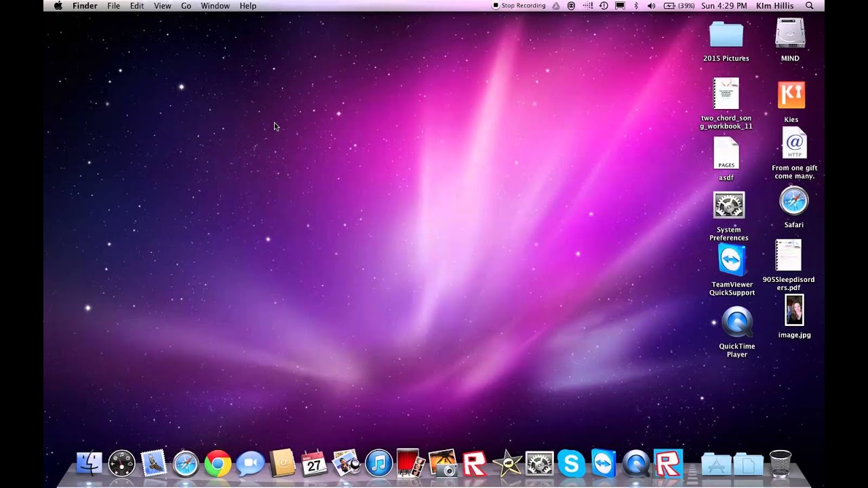This screenshot has height=488, width=868.
Task: Open TeamViewer icon in the Dock
Action: click(604, 464)
